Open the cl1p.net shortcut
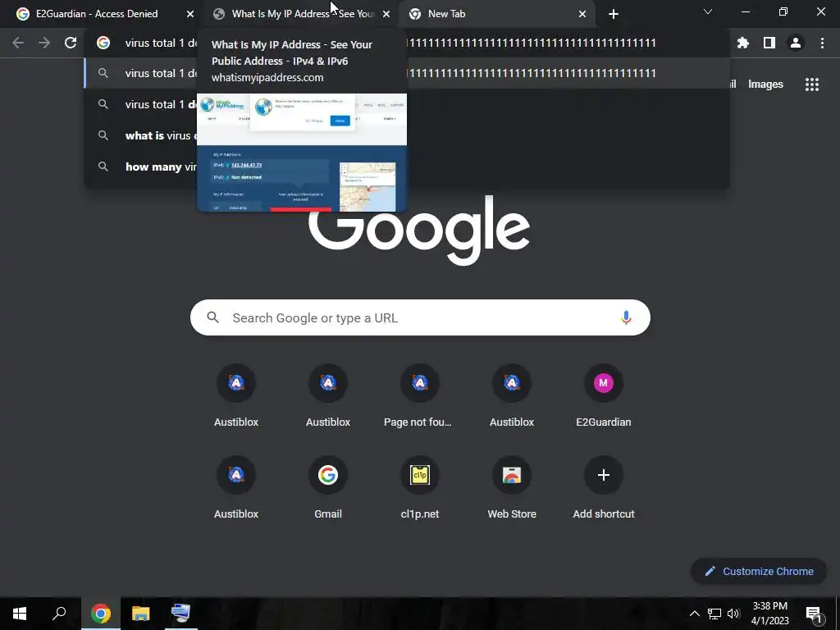Screen dimensions: 840x630 420,488
